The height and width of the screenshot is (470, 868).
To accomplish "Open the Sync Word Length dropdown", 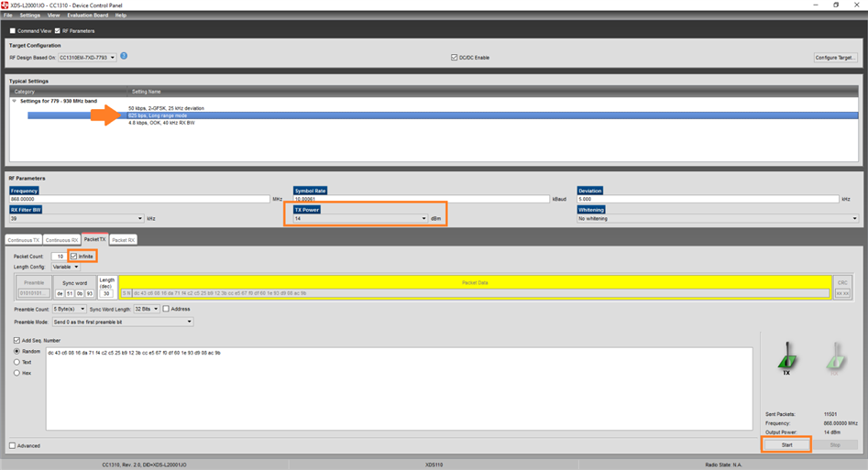I will click(147, 309).
